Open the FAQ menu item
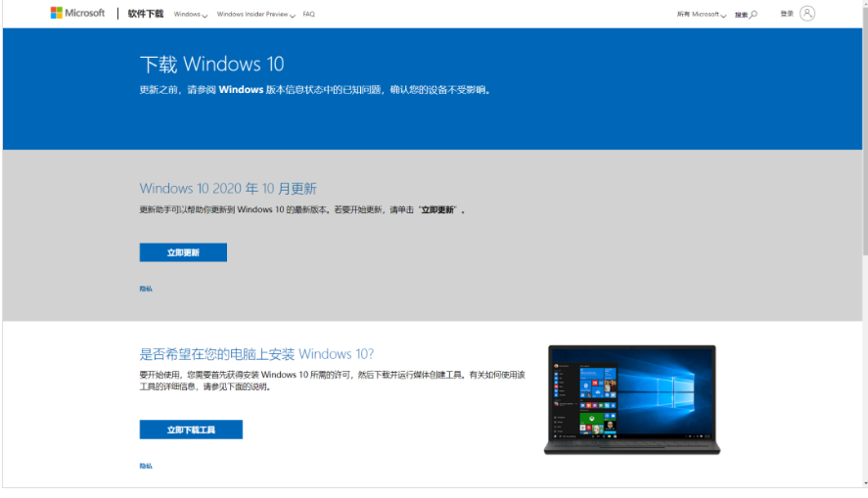This screenshot has width=868, height=498. click(x=309, y=15)
